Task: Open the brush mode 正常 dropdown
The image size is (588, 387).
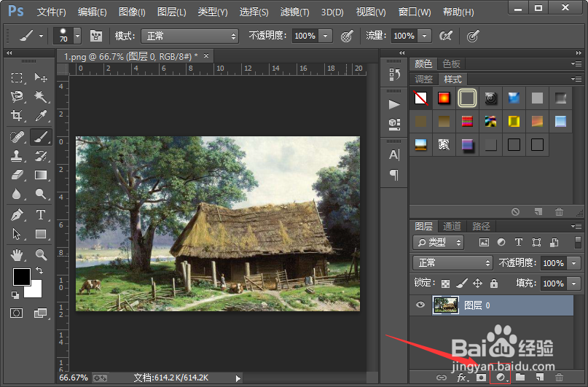Action: tap(189, 36)
